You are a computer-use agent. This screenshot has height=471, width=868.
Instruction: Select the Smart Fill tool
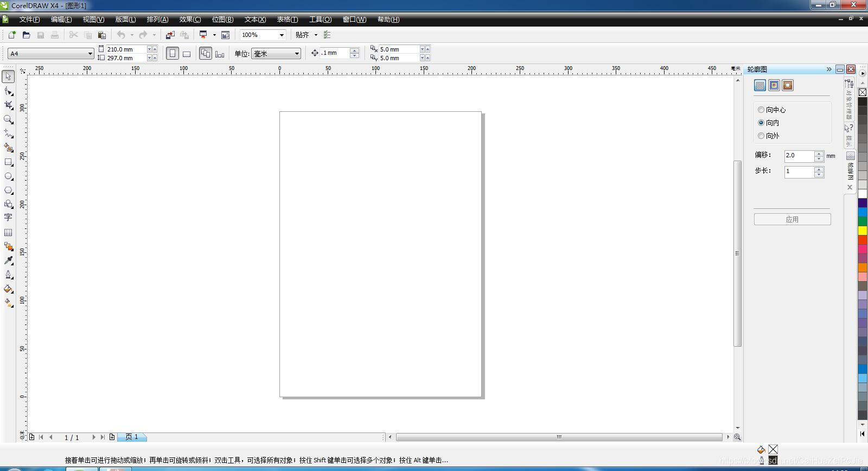[8, 148]
